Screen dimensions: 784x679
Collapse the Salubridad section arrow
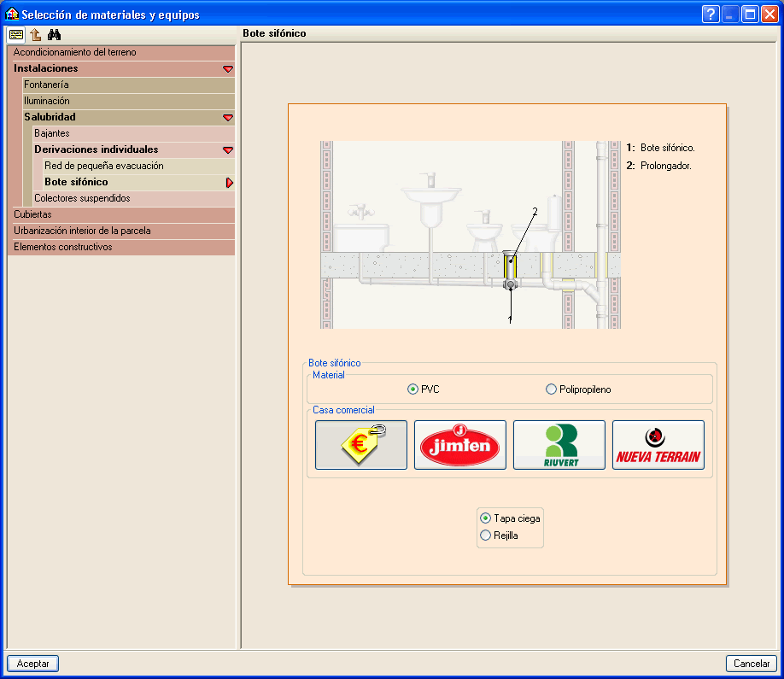[x=228, y=118]
